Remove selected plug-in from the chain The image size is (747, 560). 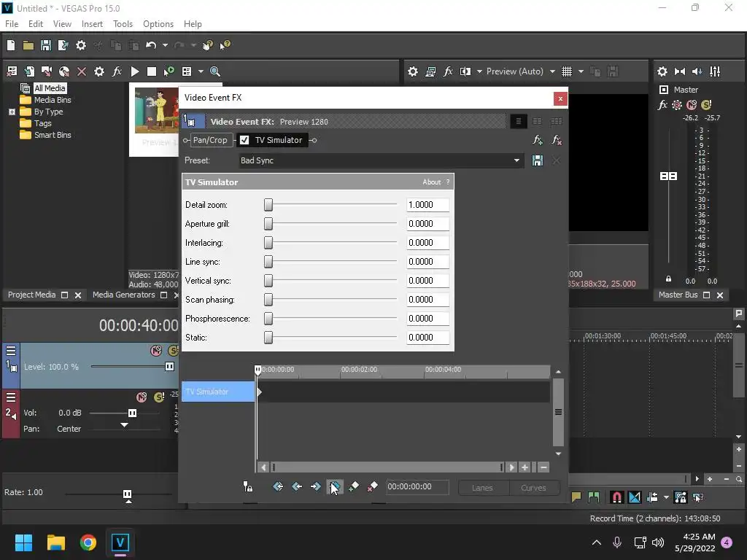(556, 140)
